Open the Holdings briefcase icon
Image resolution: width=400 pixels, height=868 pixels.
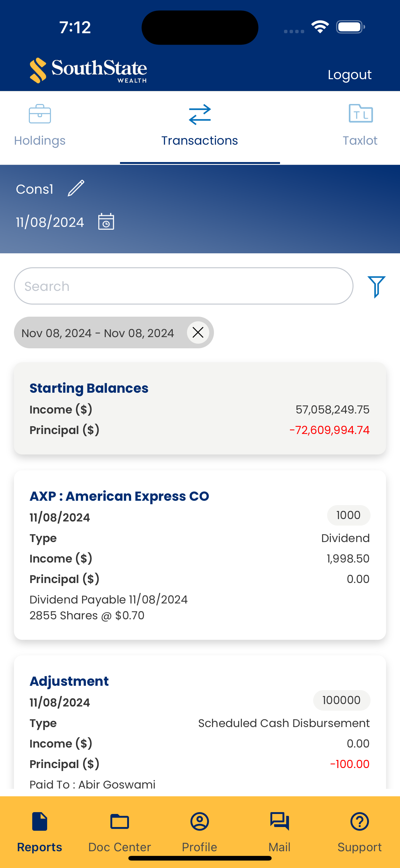click(40, 114)
